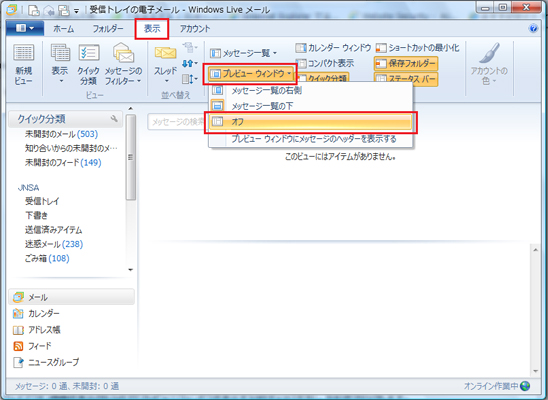The height and width of the screenshot is (400, 548).
Task: Click the クイック分類 checklist icon in ribbon
Action: (88, 52)
